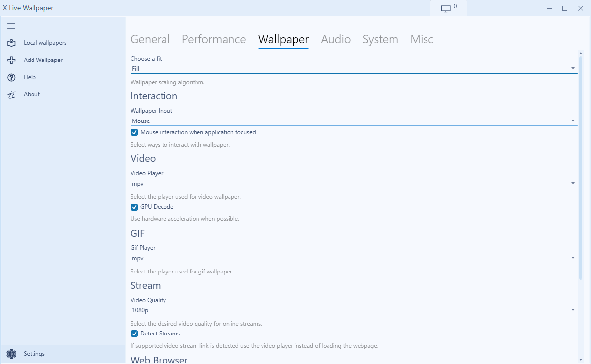Click the About icon in sidebar

tap(11, 94)
